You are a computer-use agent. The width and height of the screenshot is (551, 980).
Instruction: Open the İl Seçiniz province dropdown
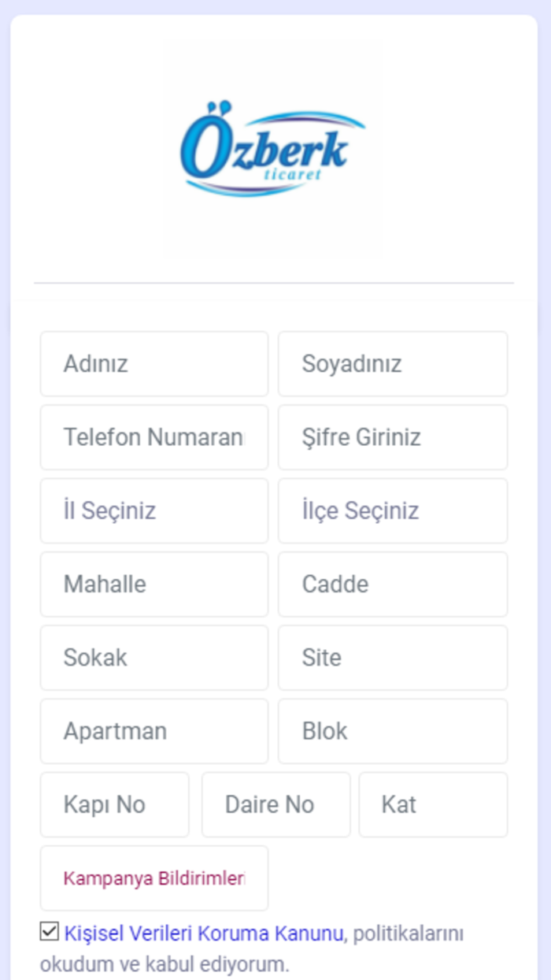[x=153, y=510]
